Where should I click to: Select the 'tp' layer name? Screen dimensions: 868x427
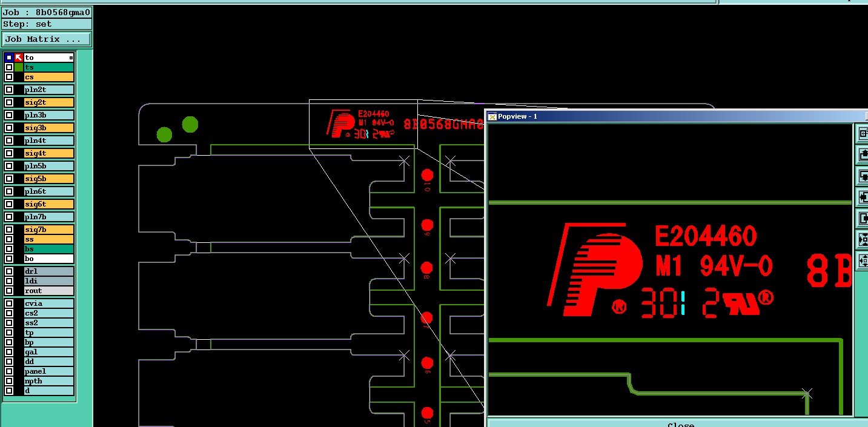tap(49, 333)
